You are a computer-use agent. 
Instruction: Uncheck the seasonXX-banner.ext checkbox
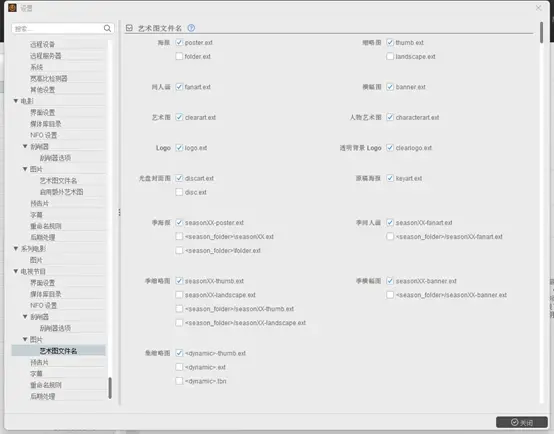390,281
